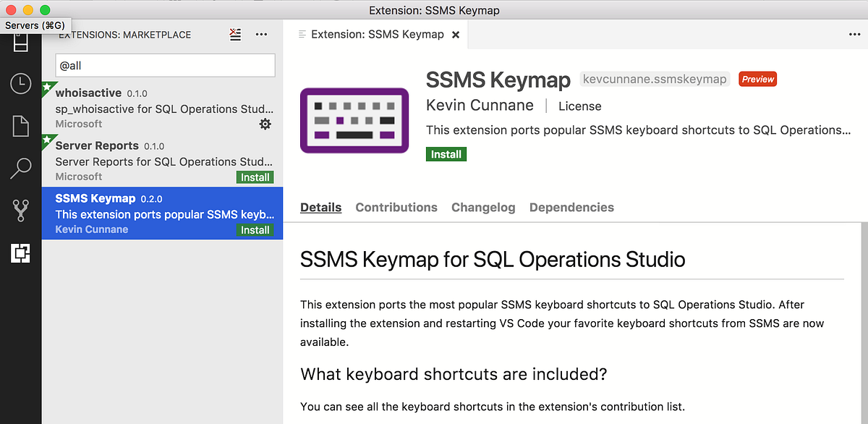This screenshot has height=424, width=868.
Task: View the Contributions tab
Action: (396, 207)
